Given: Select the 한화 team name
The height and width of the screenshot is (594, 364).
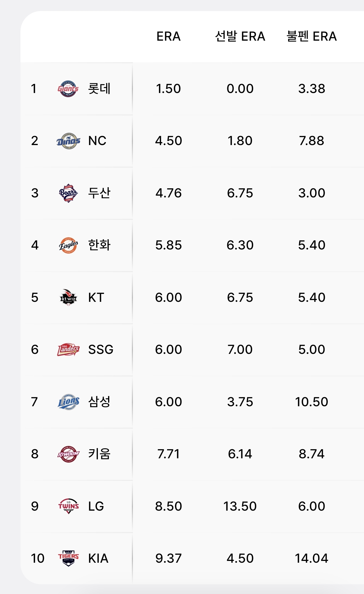Looking at the screenshot, I should 99,245.
